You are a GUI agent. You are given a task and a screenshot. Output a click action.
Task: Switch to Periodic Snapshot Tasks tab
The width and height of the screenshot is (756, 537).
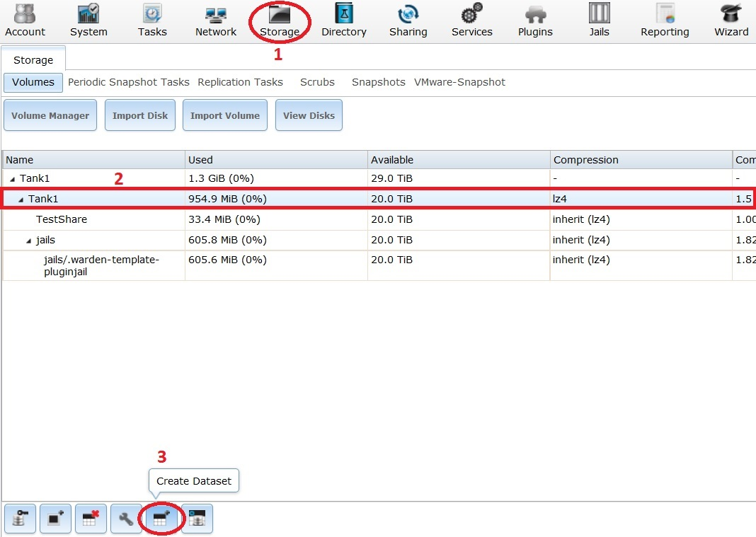point(128,82)
